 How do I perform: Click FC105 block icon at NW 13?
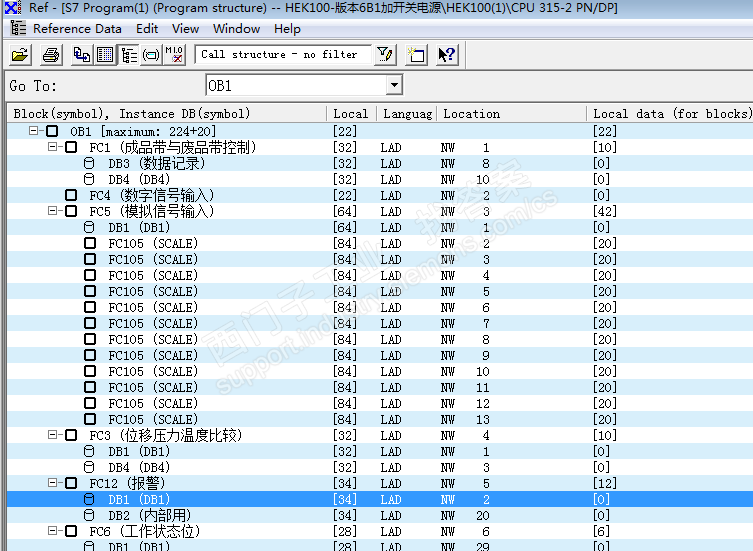pos(90,419)
